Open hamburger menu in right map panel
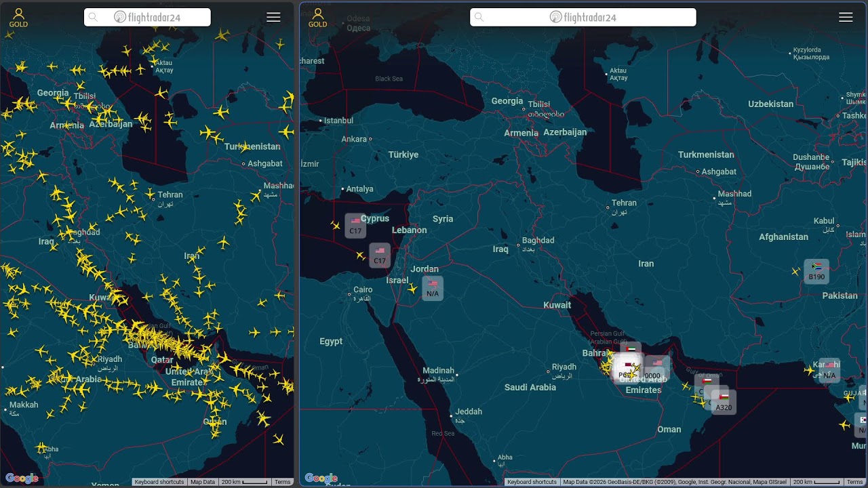This screenshot has height=488, width=868. 846,18
